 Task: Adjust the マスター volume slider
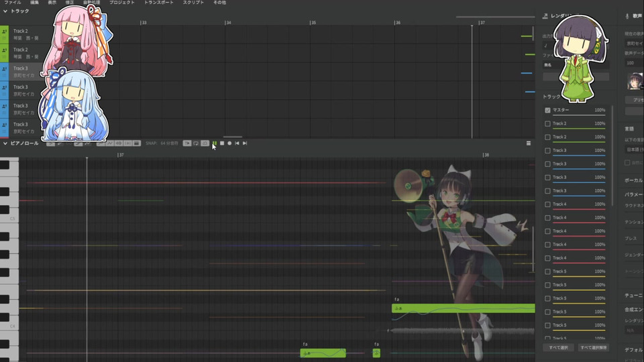pos(579,115)
